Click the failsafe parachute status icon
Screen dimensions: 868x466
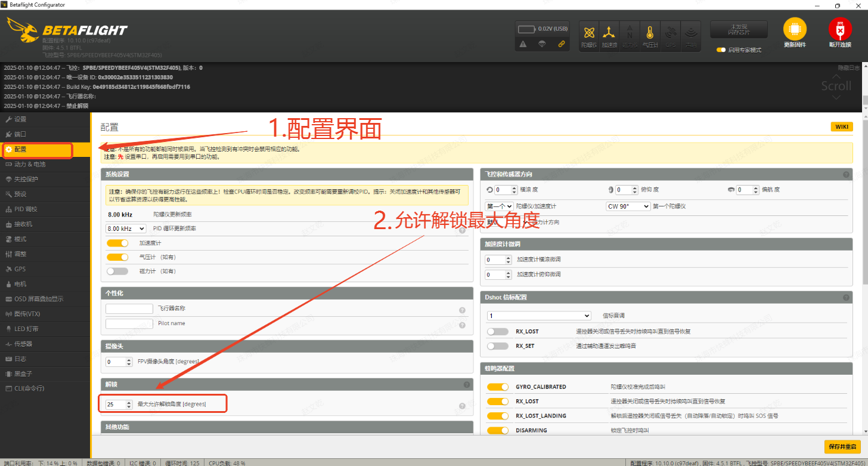[x=542, y=44]
